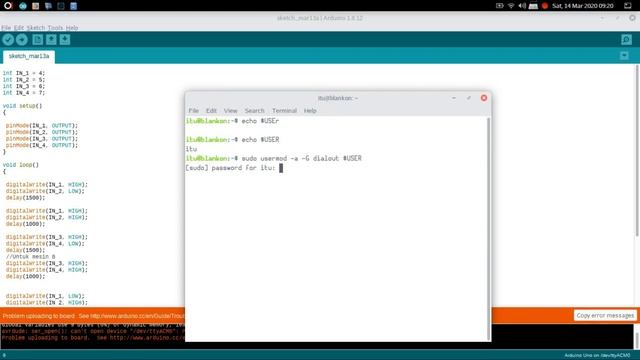Screen dimensions: 640x360
Task: Click the '//Untuk mesin B' comment line
Action: coord(31,257)
